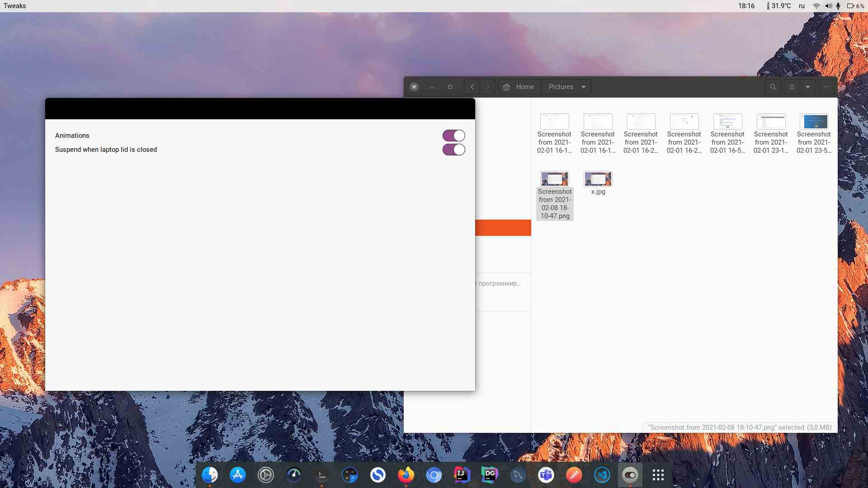Click the temperature indicator 31.9°C

[778, 6]
